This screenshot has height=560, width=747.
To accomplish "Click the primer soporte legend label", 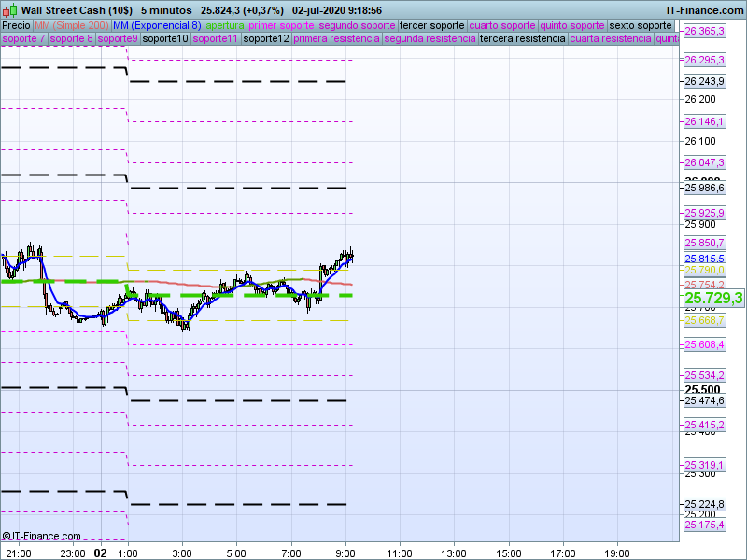I will 281,25.
